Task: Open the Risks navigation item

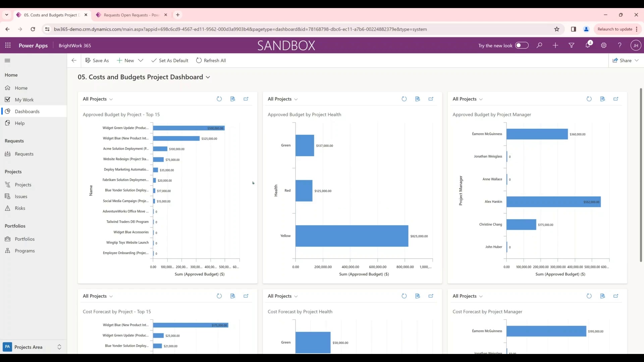Action: tap(20, 208)
